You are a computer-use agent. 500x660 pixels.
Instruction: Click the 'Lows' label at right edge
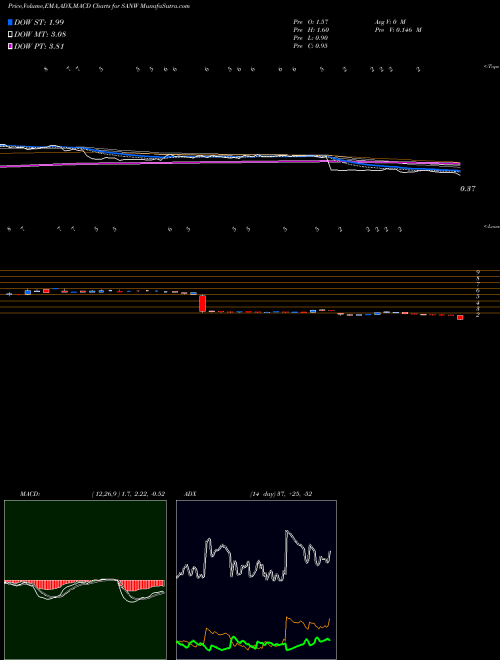[492, 227]
